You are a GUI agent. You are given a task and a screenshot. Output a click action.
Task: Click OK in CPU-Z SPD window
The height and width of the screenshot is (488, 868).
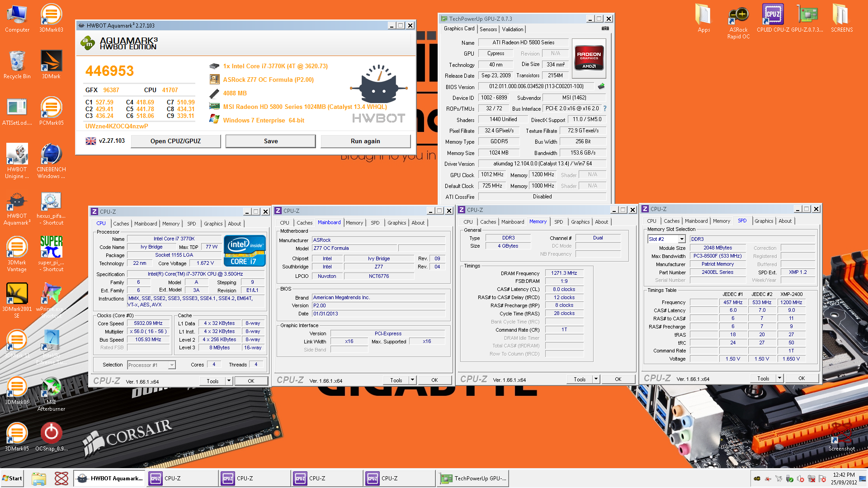[x=802, y=378]
